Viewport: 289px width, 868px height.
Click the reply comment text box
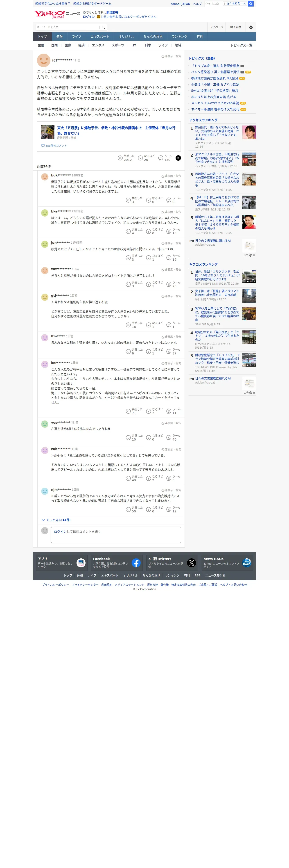coord(116,535)
